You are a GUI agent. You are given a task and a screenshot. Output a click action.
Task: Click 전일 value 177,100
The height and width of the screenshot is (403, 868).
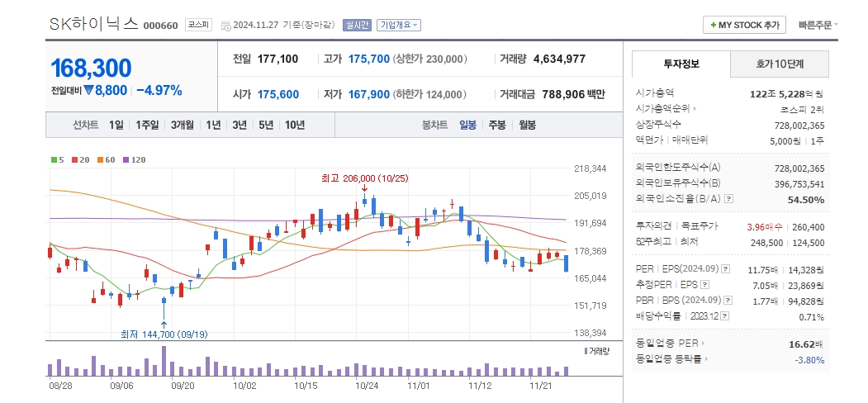point(277,59)
